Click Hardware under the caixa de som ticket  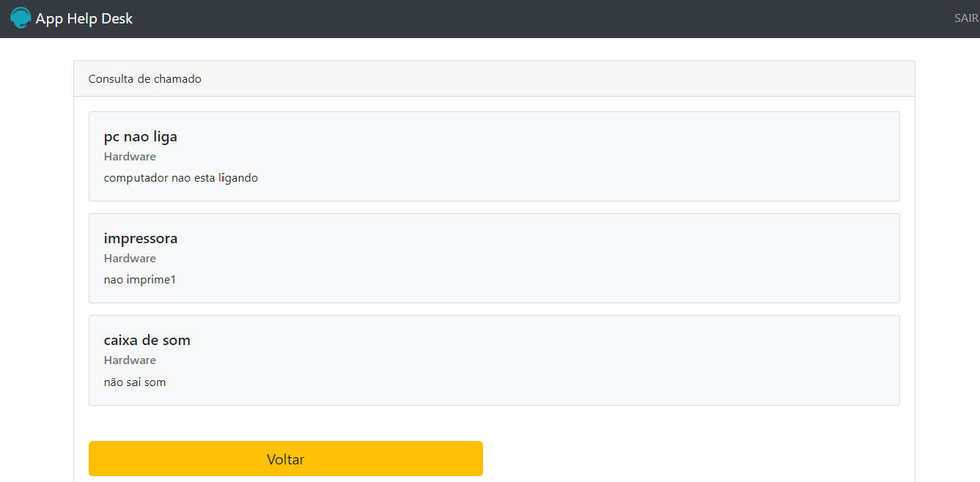coord(130,360)
